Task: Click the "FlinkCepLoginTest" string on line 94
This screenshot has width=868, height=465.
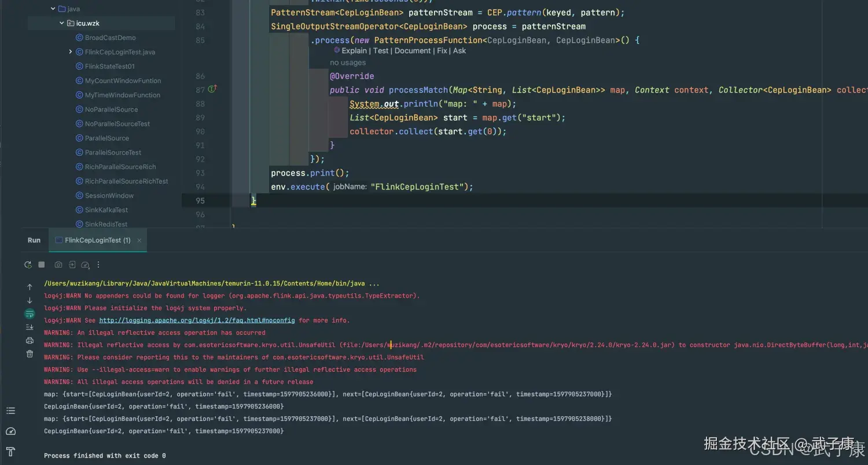Action: [418, 187]
